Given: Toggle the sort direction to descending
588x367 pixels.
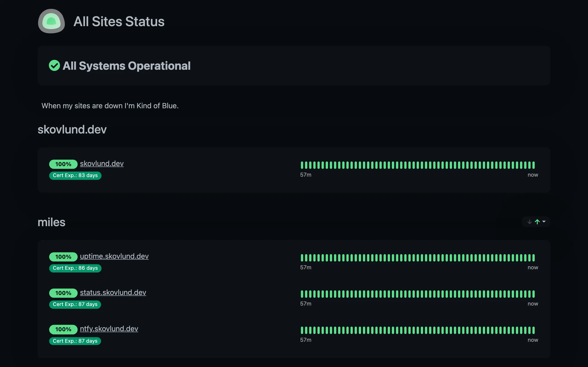Looking at the screenshot, I should coord(530,222).
